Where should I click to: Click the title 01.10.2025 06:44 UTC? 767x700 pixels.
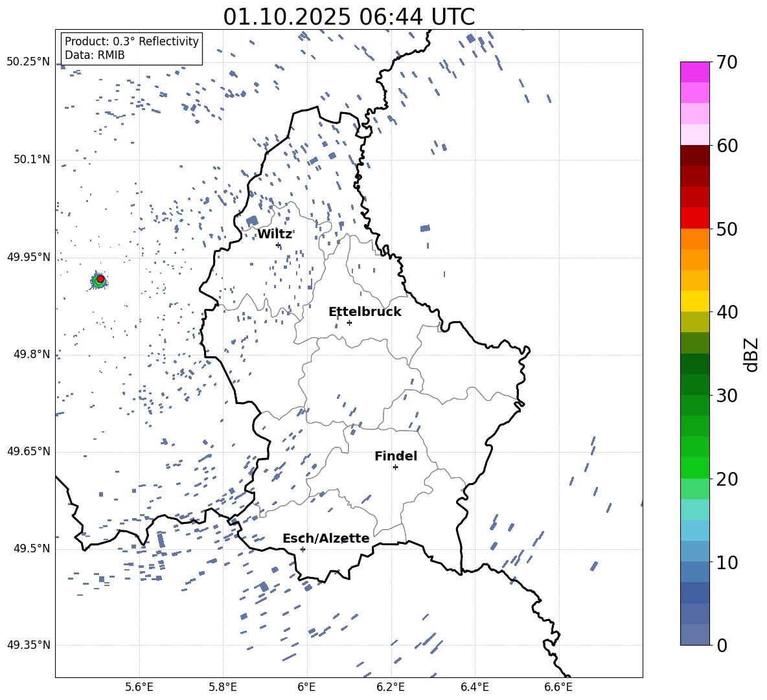pos(349,17)
